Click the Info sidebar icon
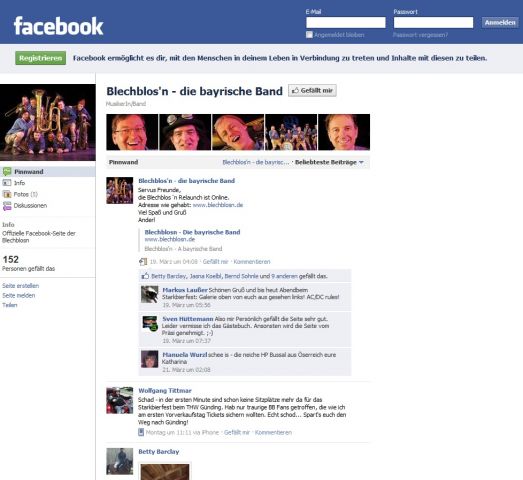Screen dimensions: 523x480 pyautogui.click(x=7, y=183)
